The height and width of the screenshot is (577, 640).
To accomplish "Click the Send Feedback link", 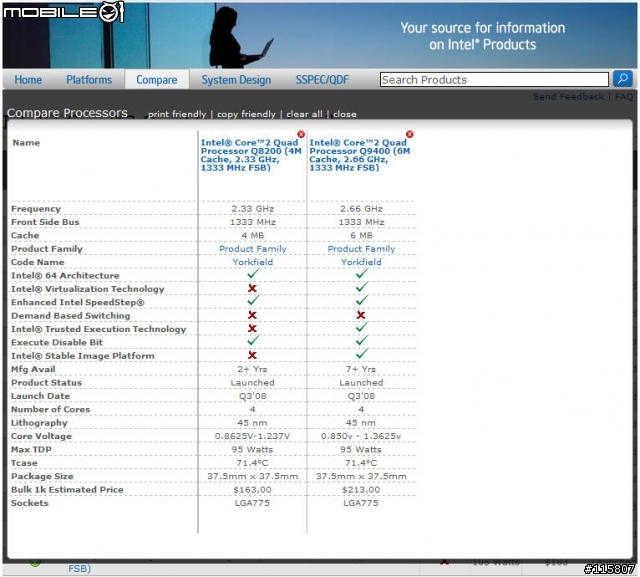I will 568,97.
